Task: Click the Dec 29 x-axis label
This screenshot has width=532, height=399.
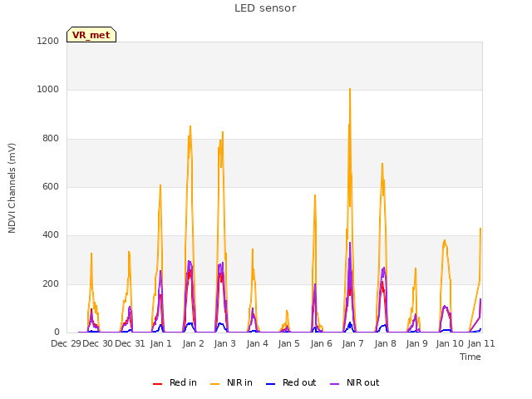Action: pyautogui.click(x=66, y=343)
